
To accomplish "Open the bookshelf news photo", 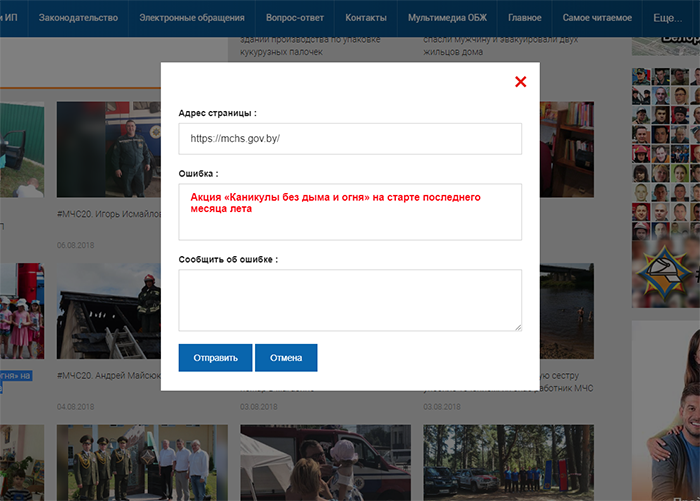I will point(567,149).
